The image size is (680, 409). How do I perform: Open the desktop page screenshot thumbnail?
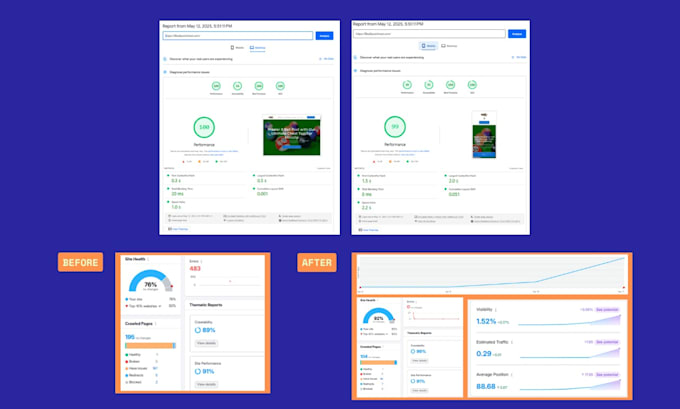291,135
